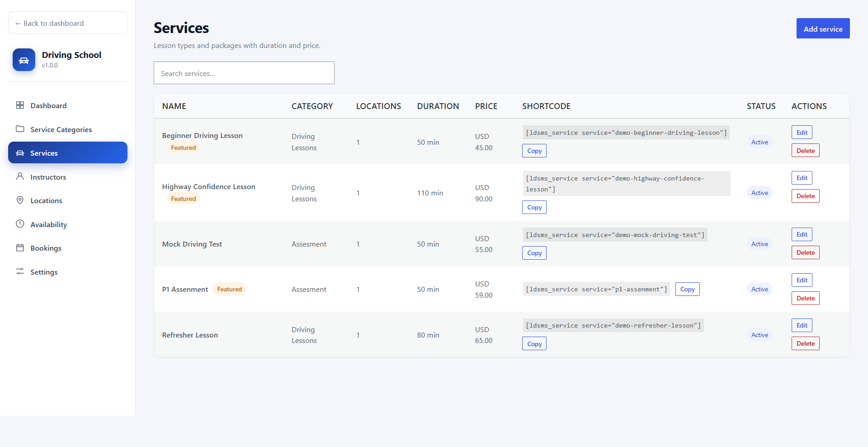
Task: Delete the Refresher Lesson service
Action: [806, 343]
